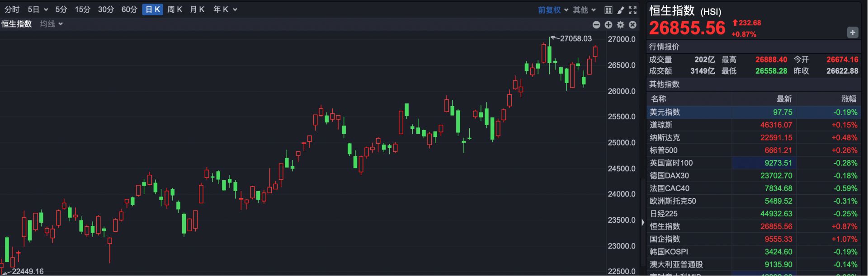
Task: Select the drawing brush tool
Action: [x=621, y=10]
